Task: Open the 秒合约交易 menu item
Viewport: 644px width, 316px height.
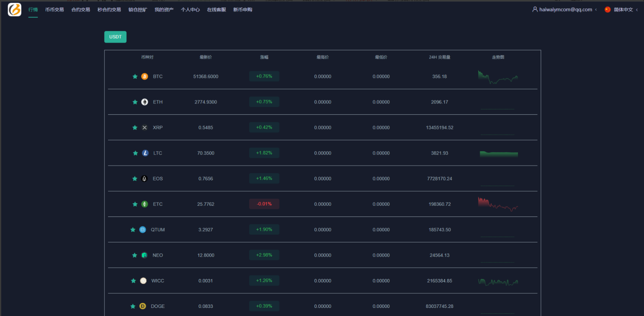Action: 109,10
